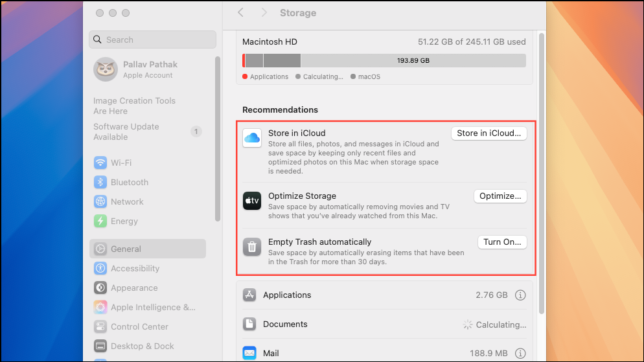The height and width of the screenshot is (362, 644).
Task: Click the Apple Intelligence icon
Action: coord(100,308)
